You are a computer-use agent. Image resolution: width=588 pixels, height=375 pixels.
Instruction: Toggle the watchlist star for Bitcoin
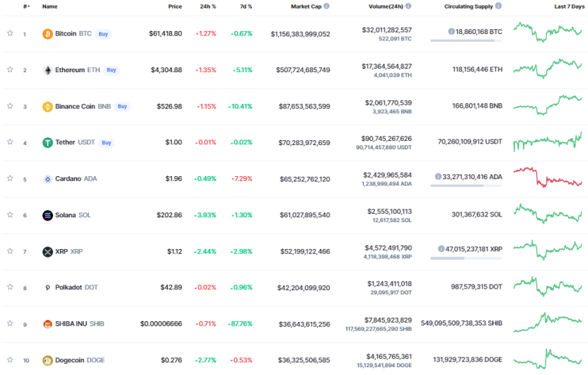(x=10, y=33)
